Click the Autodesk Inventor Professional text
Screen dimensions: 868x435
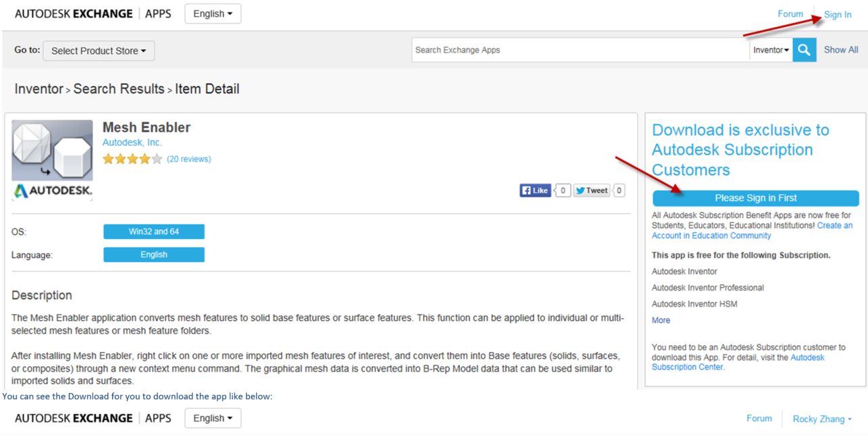[x=708, y=288]
